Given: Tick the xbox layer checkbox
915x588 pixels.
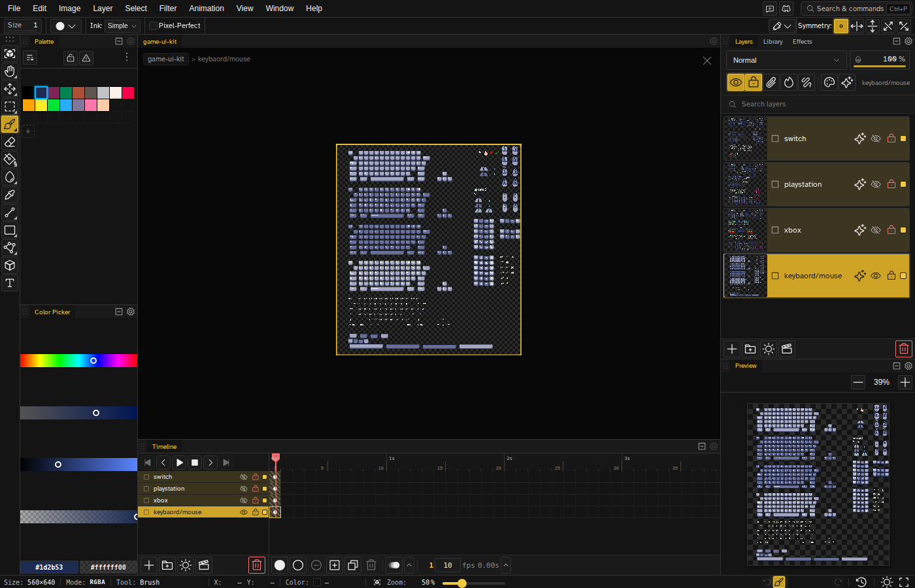Looking at the screenshot, I should [x=775, y=230].
